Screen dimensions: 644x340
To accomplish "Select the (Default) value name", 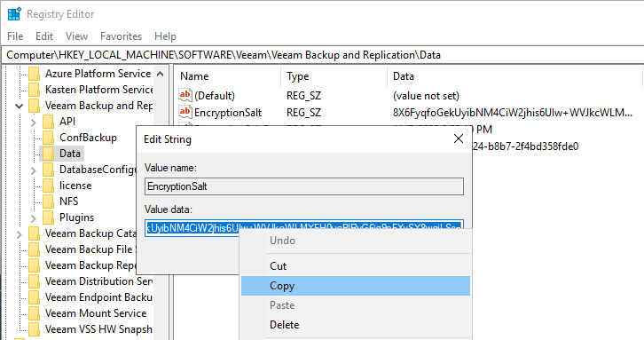I will (215, 96).
